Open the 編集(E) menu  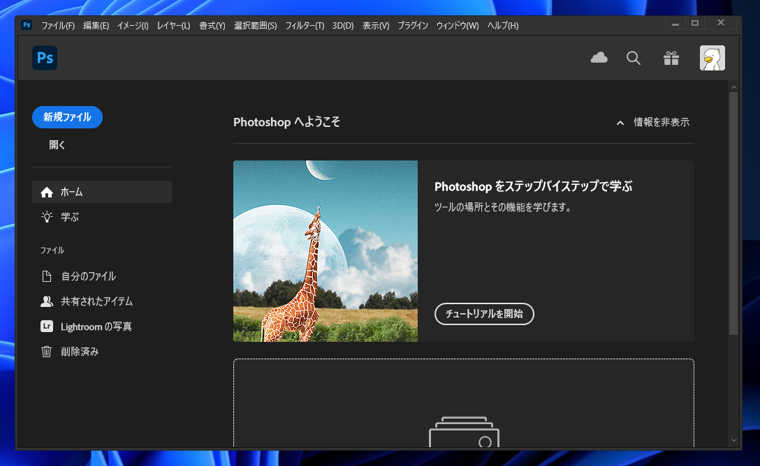pyautogui.click(x=96, y=26)
